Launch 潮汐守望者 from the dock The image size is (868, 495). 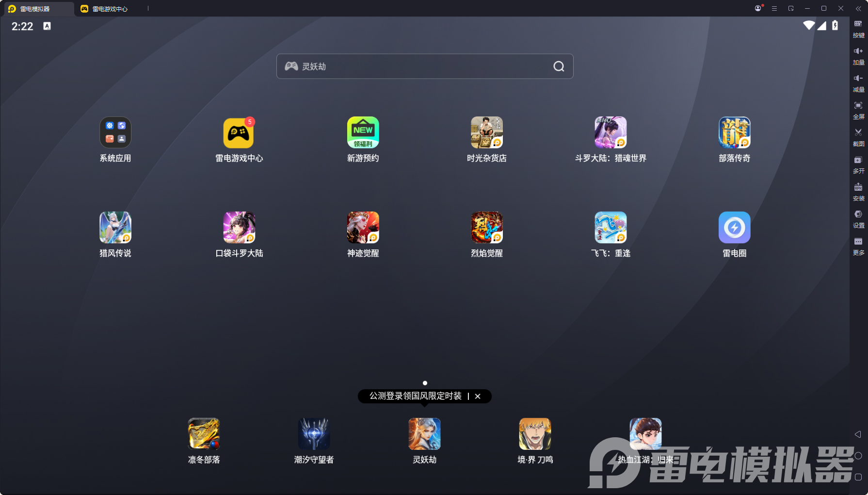click(x=314, y=434)
